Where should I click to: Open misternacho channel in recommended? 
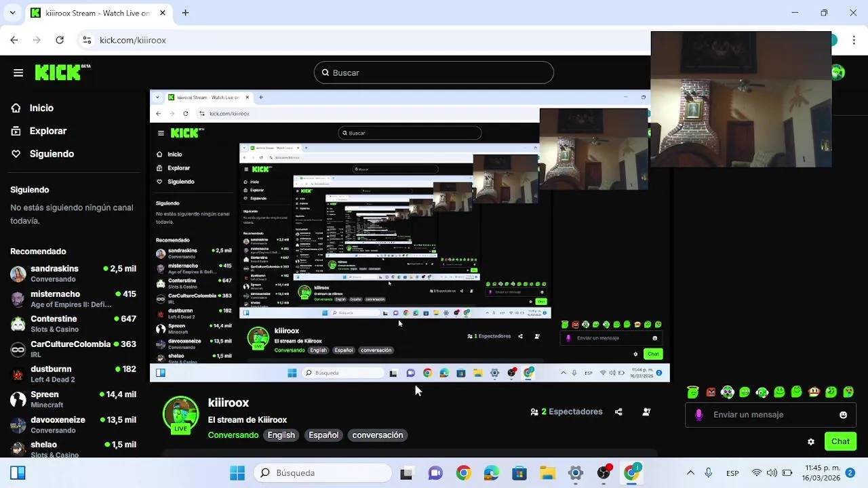click(x=73, y=299)
